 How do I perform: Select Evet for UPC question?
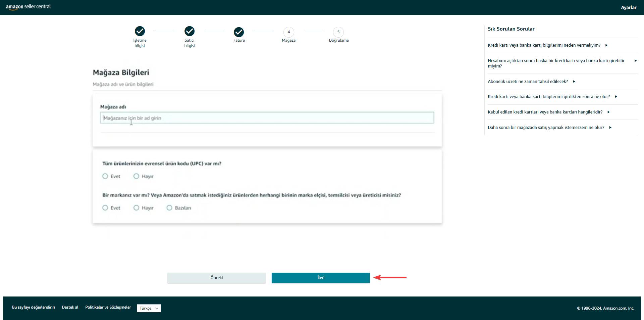[105, 176]
